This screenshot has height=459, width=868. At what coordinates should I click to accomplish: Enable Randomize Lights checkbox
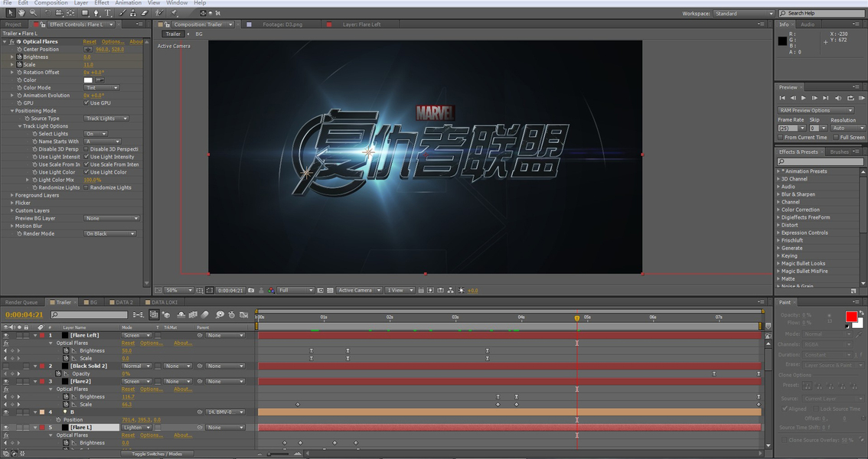point(86,188)
